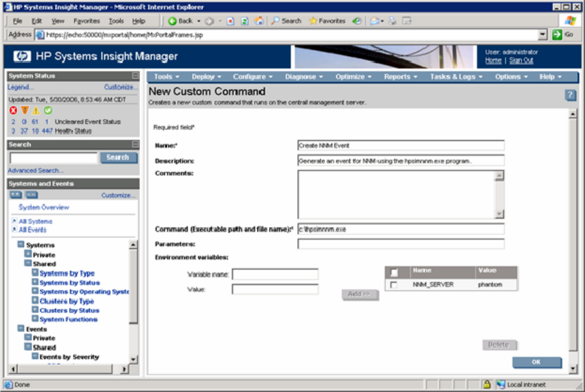Collapse the Systems tree node

click(21, 245)
